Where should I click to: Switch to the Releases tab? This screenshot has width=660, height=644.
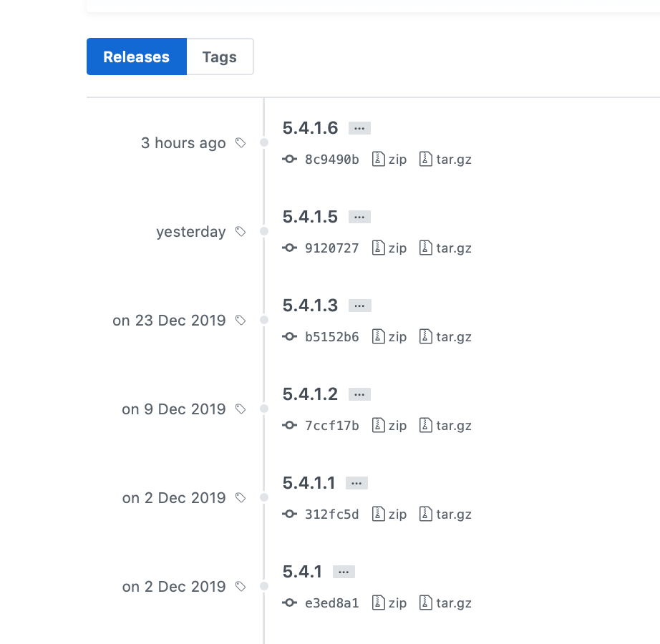(137, 57)
